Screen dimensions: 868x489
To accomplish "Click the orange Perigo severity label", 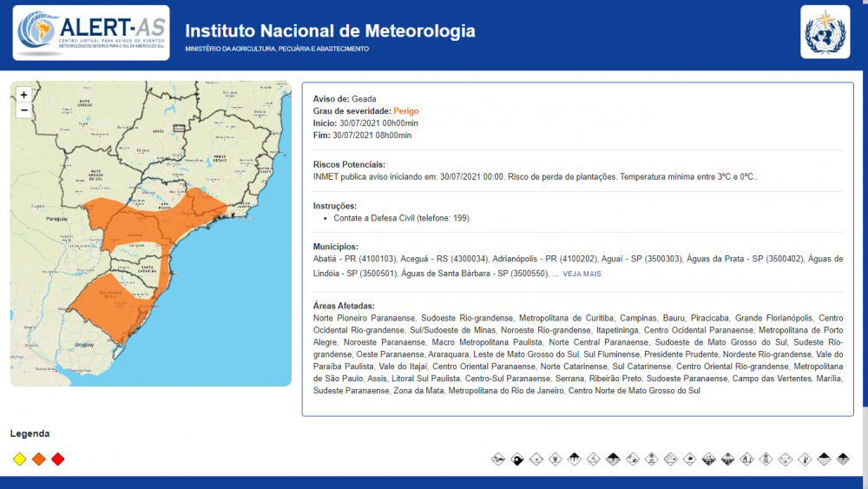I will (406, 111).
